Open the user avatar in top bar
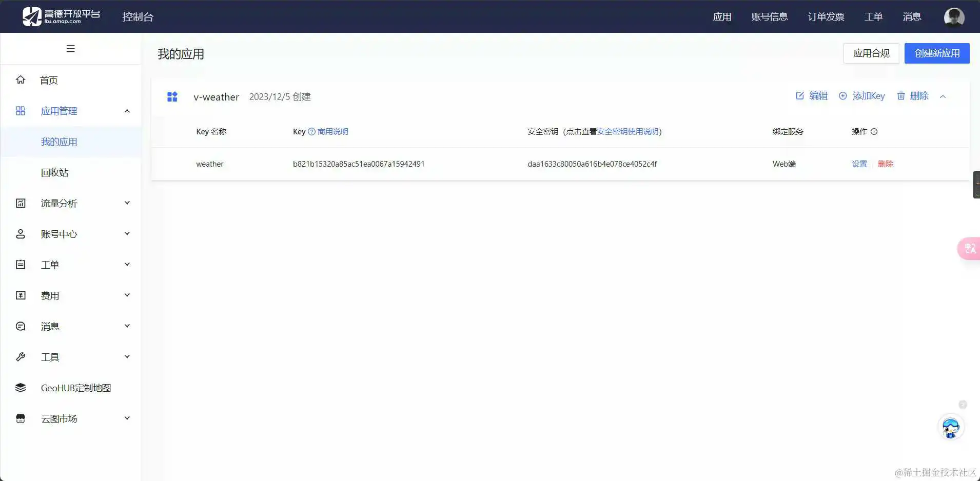 [954, 17]
